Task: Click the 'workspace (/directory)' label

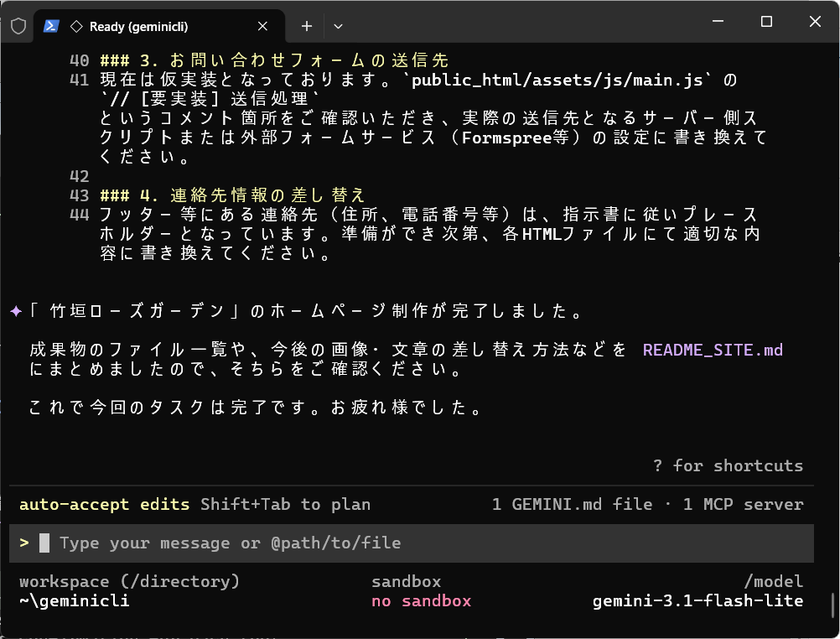Action: pyautogui.click(x=130, y=582)
